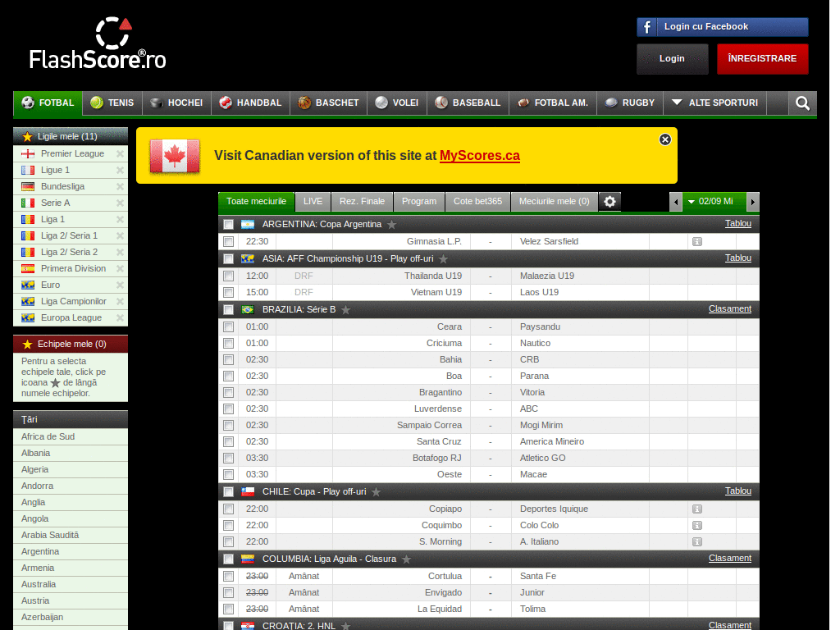The height and width of the screenshot is (630, 840).
Task: Check the checkbox beside the 22:30 Gimnasia match
Action: [228, 241]
